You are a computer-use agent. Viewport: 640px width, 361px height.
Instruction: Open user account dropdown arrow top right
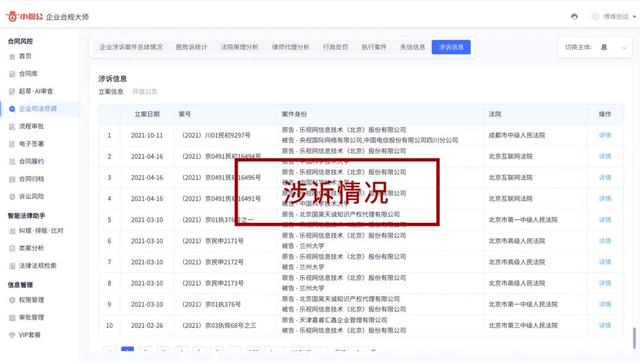click(x=634, y=17)
